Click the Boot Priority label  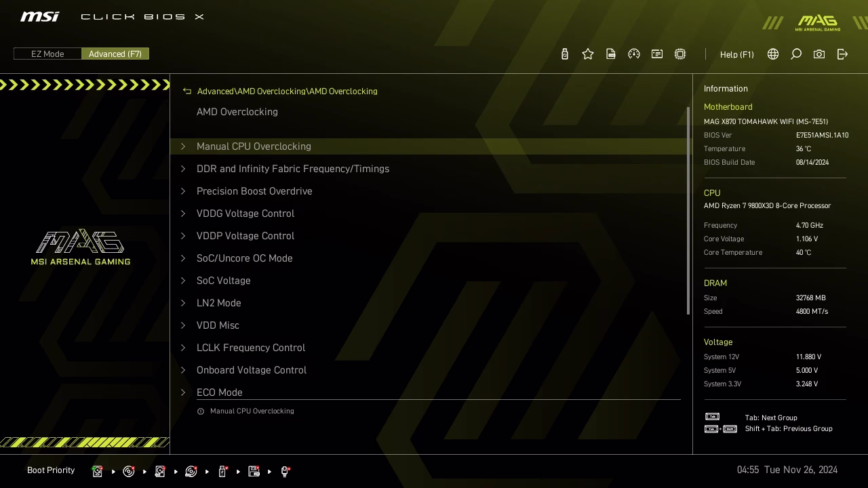coord(51,470)
